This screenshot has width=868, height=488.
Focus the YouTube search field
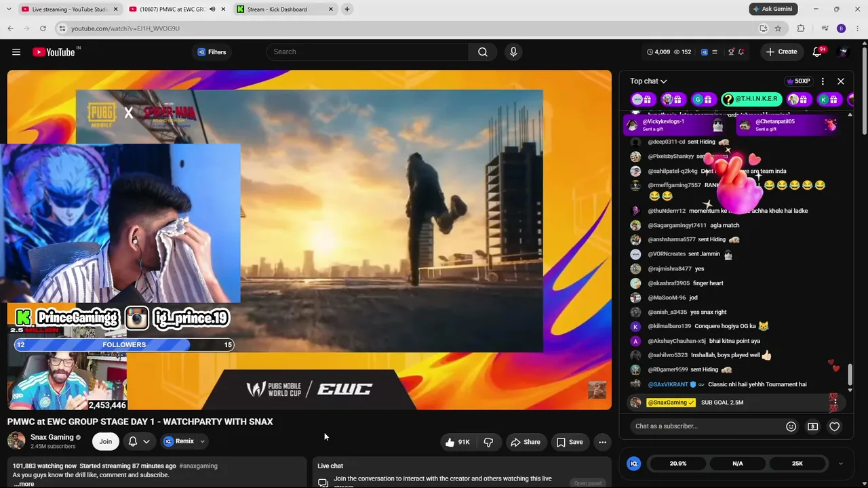(367, 52)
